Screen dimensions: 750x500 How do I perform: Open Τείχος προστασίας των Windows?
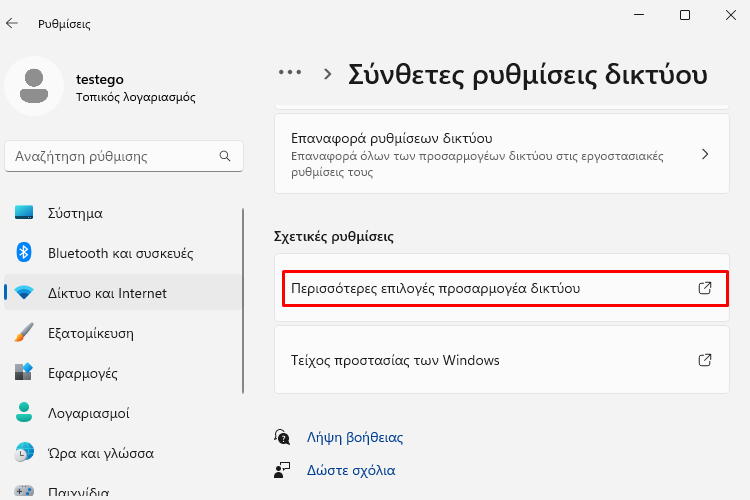point(502,360)
